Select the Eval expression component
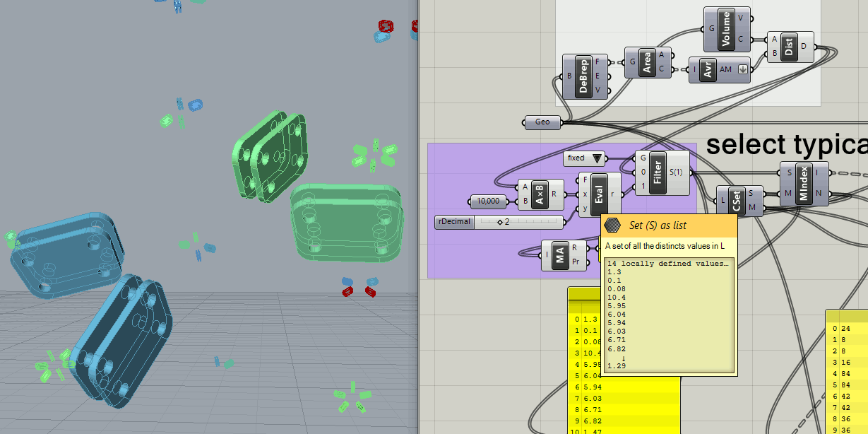The image size is (868, 434). 599,195
